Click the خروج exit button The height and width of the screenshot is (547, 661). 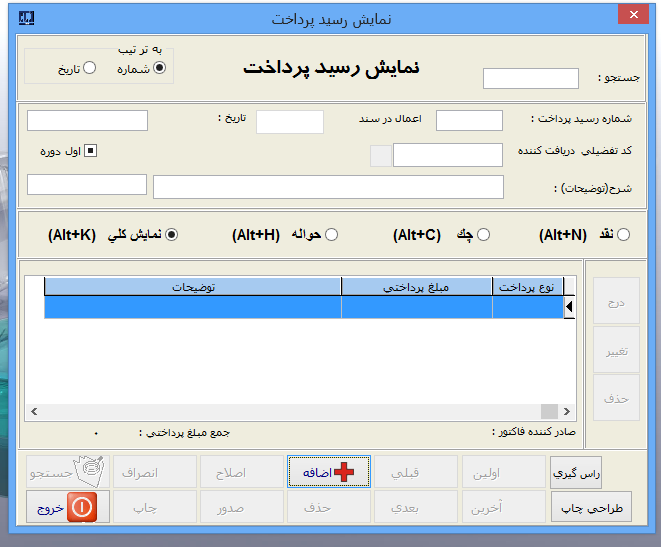(x=68, y=507)
